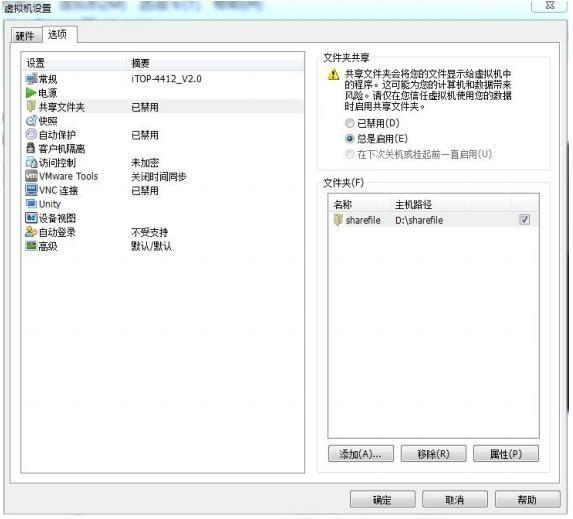Image resolution: width=573 pixels, height=519 pixels.
Task: Toggle the sharefile folder enabled checkbox
Action: point(525,220)
